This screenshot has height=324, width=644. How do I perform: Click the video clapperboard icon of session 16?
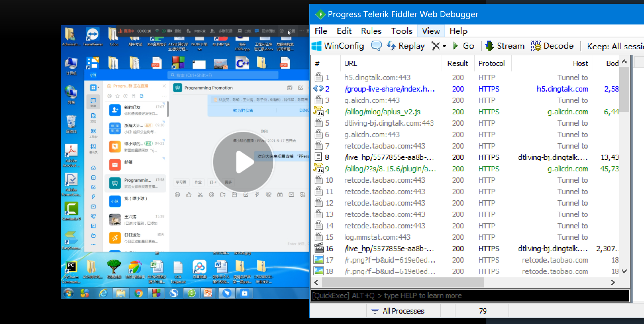[x=319, y=248]
